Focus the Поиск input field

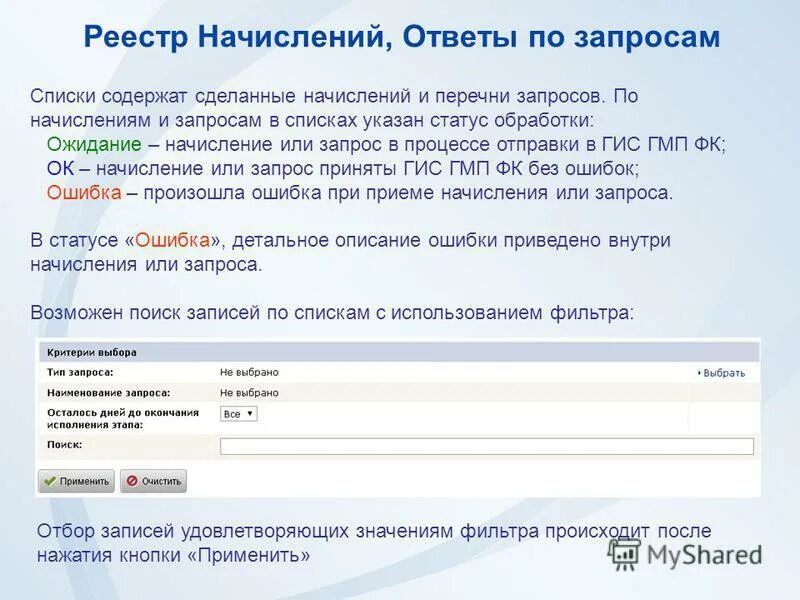487,446
